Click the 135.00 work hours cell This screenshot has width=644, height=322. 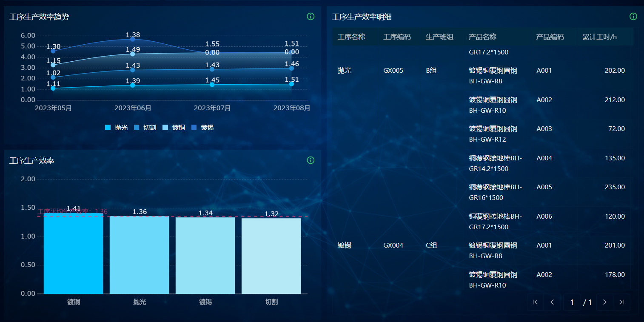(615, 158)
